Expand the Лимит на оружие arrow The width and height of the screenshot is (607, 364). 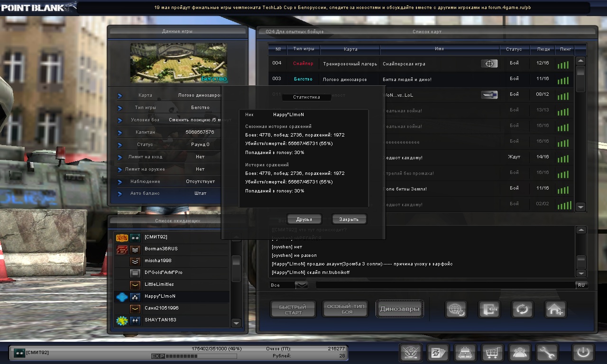(x=120, y=170)
